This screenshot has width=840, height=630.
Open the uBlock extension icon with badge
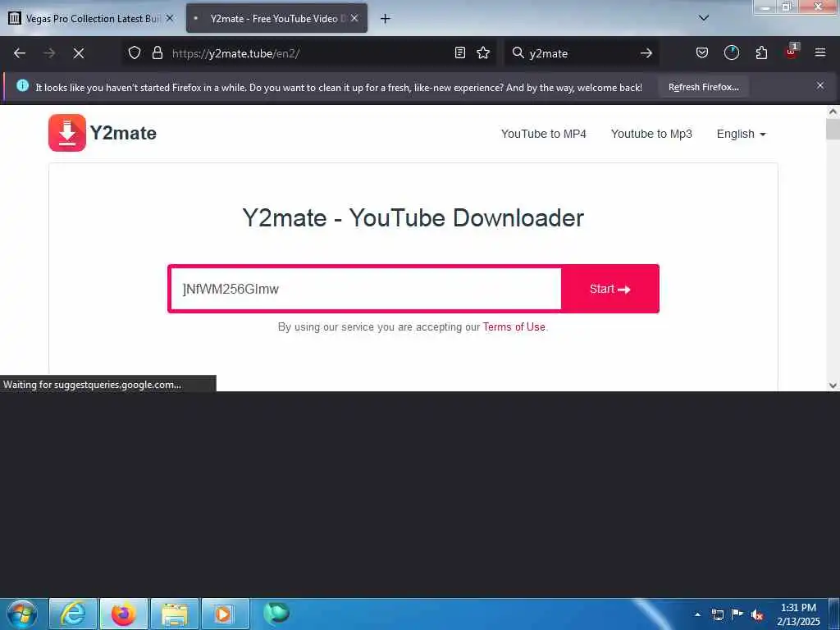[792, 52]
